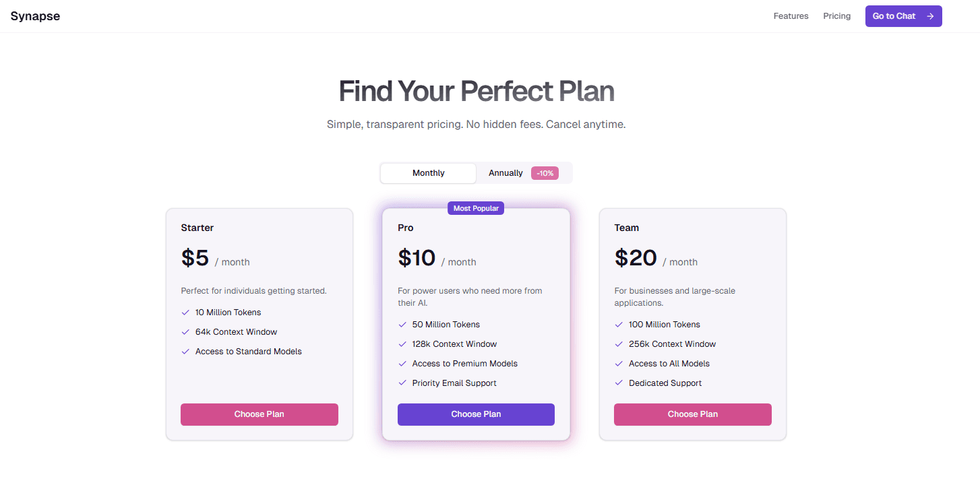
Task: Choose the Starter plan
Action: coord(259,414)
